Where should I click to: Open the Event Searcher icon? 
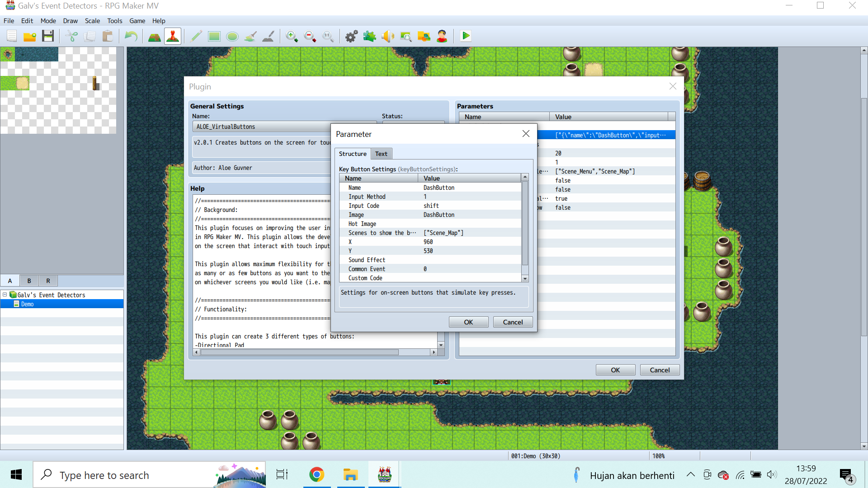pyautogui.click(x=406, y=36)
